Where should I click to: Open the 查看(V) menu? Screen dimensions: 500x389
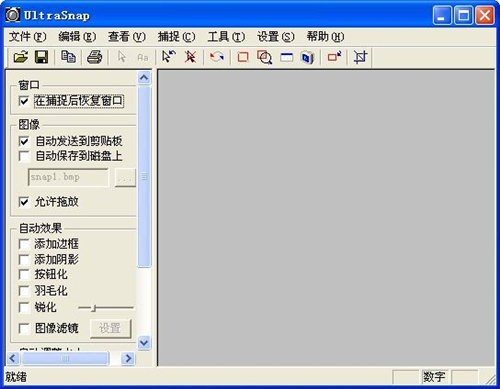(127, 37)
